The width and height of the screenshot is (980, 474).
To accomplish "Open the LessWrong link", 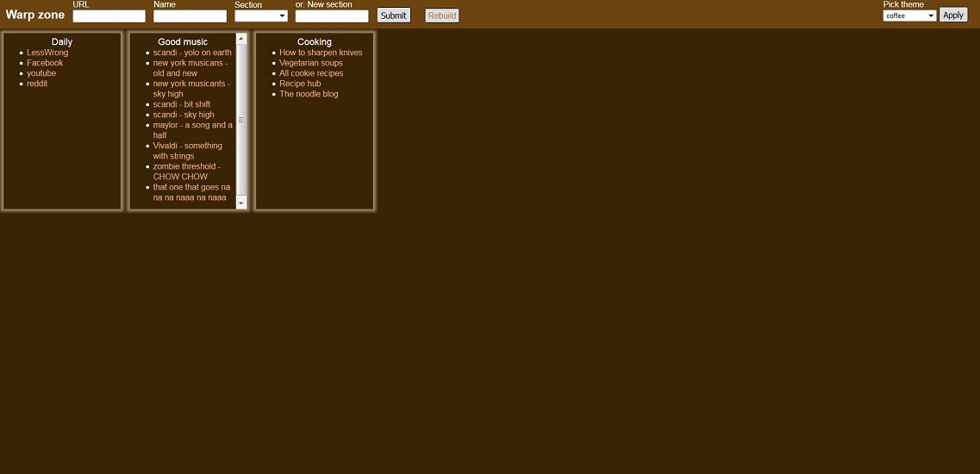I will pos(47,53).
